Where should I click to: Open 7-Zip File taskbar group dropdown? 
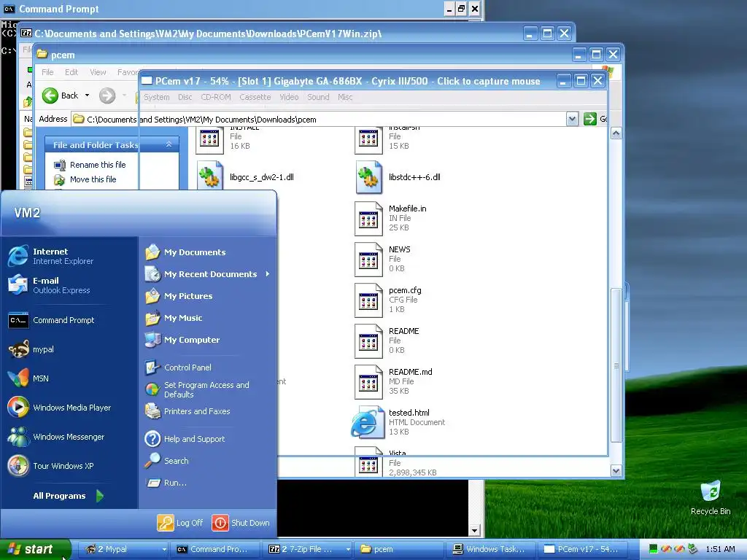(348, 549)
